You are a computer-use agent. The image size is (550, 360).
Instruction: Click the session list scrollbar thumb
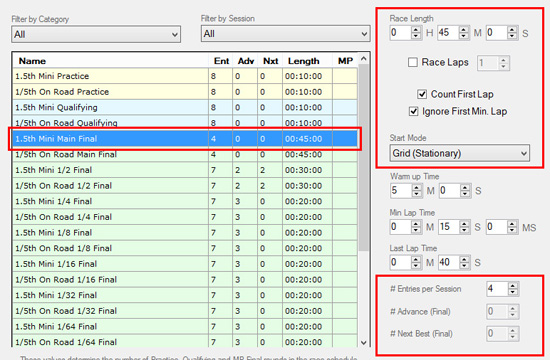click(x=364, y=157)
